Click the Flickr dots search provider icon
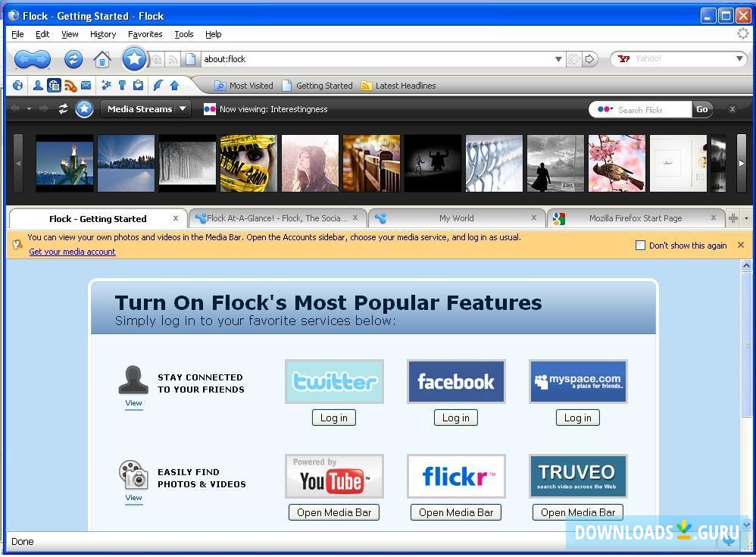 [604, 109]
